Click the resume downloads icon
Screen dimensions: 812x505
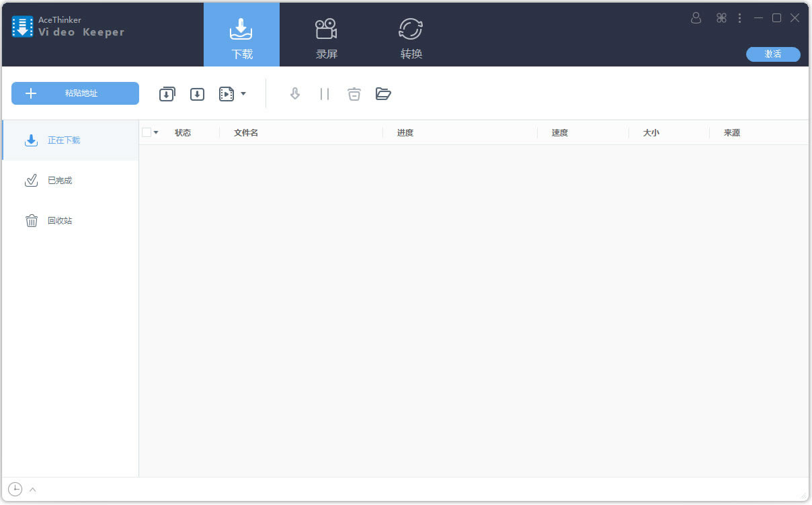(294, 93)
